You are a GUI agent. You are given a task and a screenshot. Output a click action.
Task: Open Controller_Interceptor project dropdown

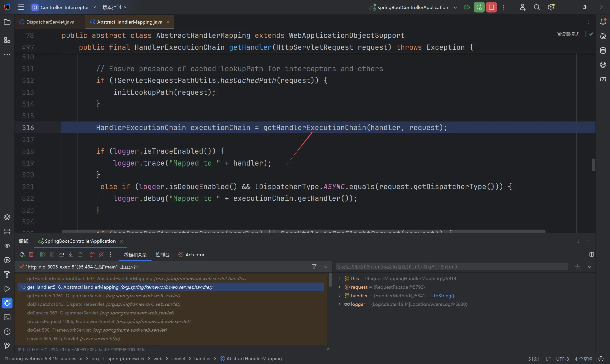[64, 7]
